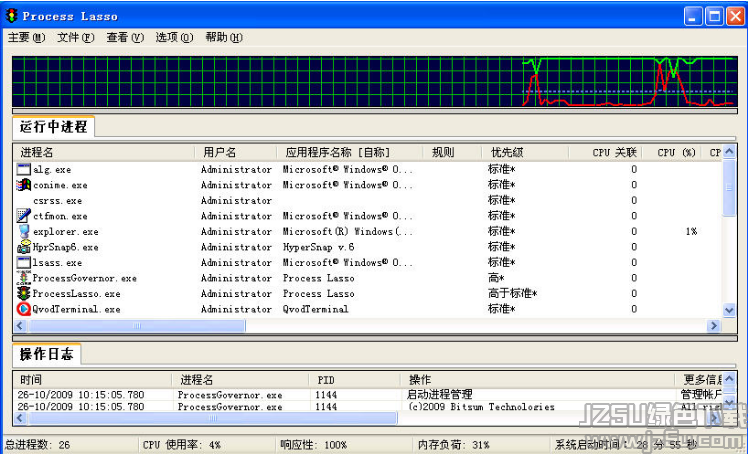749x454 pixels.
Task: Click log pane scroll left arrow
Action: tap(20, 418)
